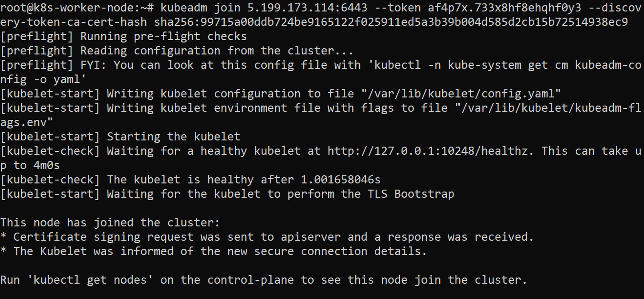Click the 1.001658046s healthy duration

pos(341,179)
